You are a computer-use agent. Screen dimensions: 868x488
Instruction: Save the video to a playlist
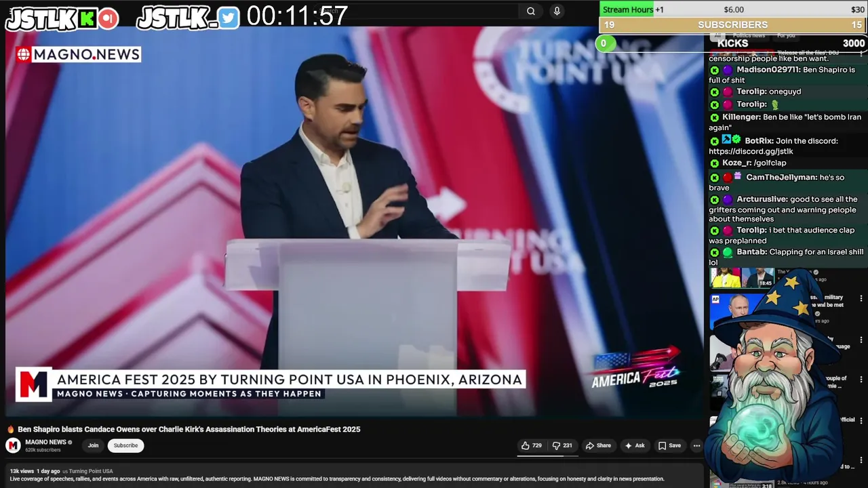pyautogui.click(x=669, y=445)
